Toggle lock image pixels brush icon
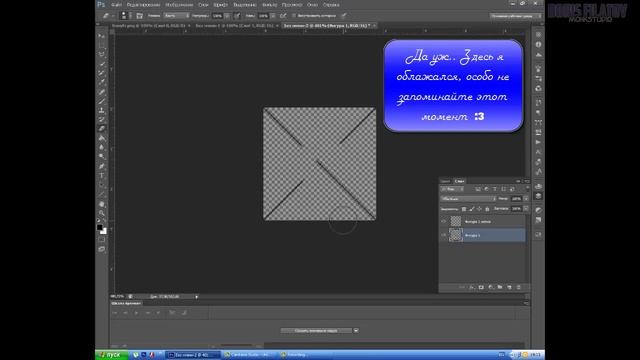Viewport: 640px width, 360px height. click(471, 209)
